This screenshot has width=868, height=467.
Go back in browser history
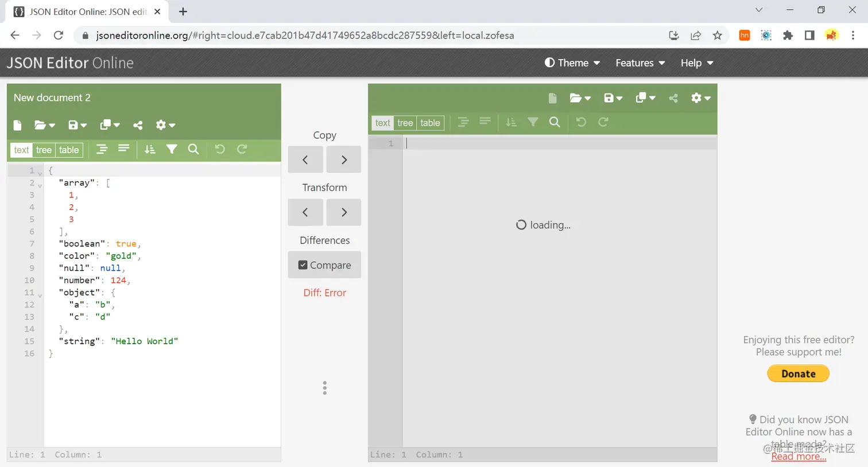coord(15,36)
